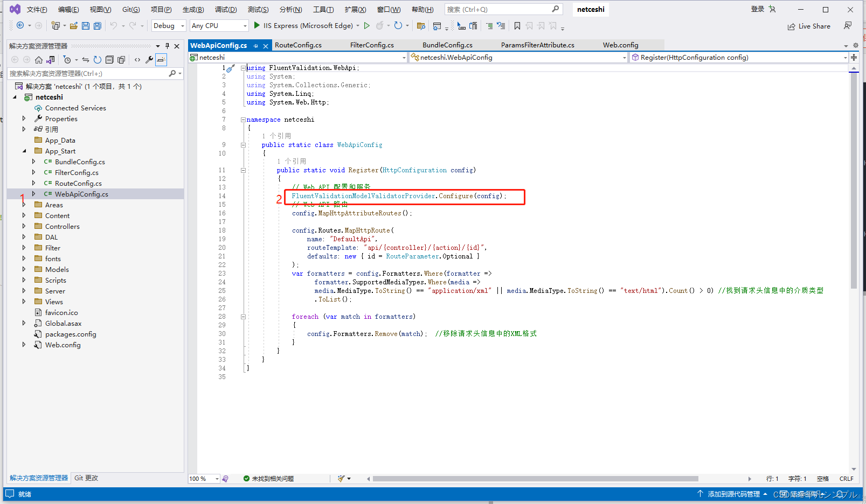The width and height of the screenshot is (866, 504).
Task: Click the Undo icon on the toolbar
Action: tap(113, 25)
